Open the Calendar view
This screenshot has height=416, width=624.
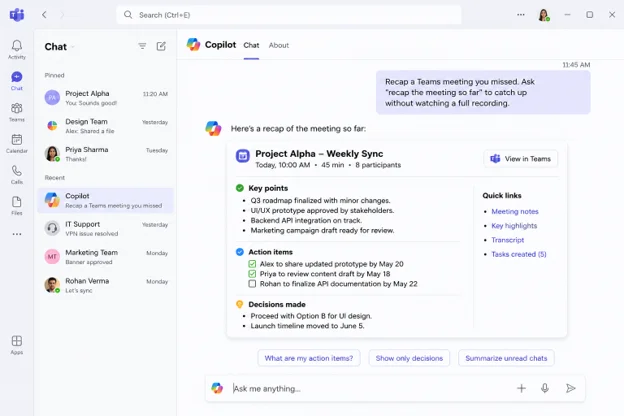coord(17,143)
